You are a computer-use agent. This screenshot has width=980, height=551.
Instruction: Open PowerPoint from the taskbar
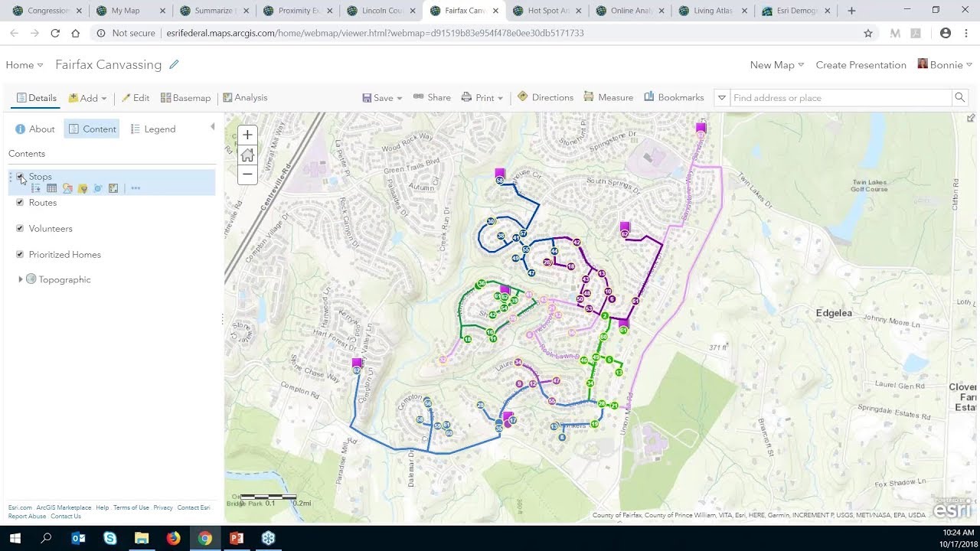coord(237,538)
